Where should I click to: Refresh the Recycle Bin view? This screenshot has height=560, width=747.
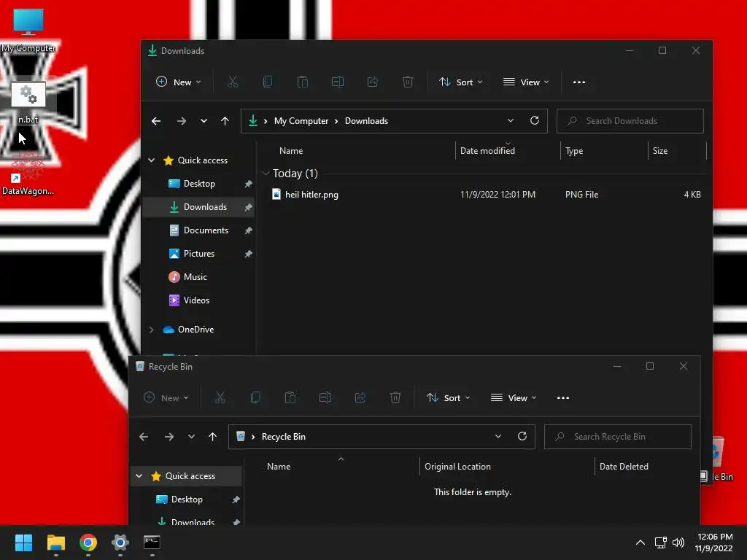click(x=522, y=436)
